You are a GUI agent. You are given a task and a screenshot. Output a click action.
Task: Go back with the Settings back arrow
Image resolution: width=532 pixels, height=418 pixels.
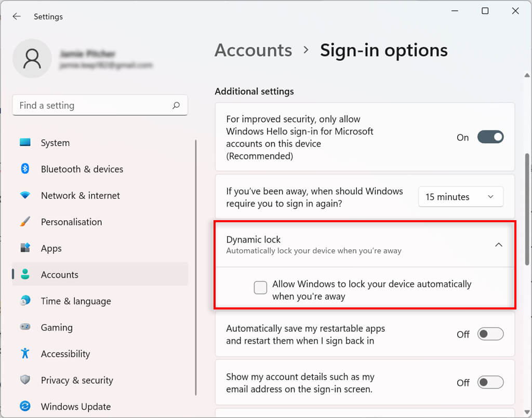point(17,17)
